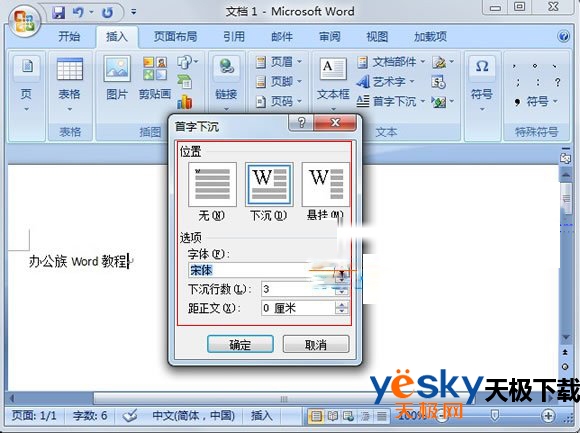Open the 引用 ribbon tab
The image size is (580, 433).
coord(234,36)
